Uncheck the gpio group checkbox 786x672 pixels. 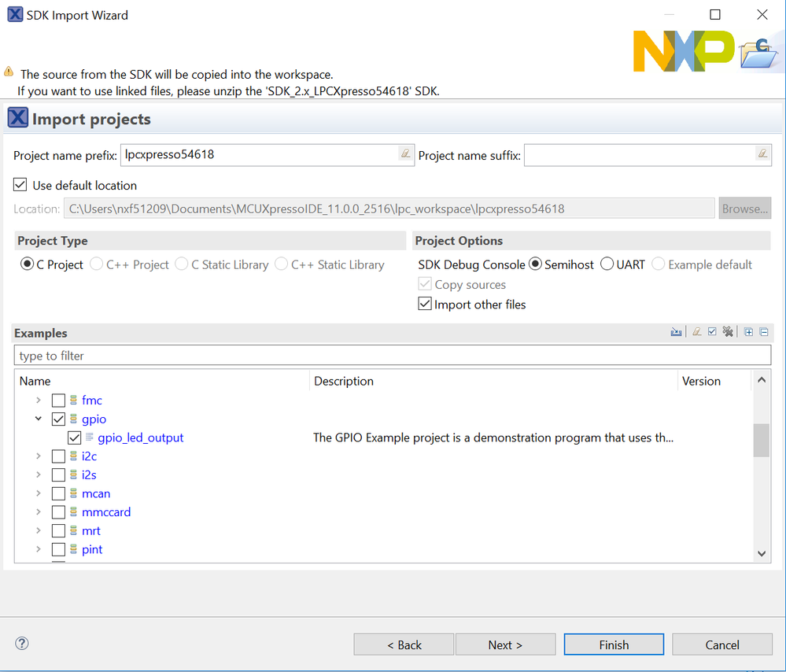pos(59,419)
